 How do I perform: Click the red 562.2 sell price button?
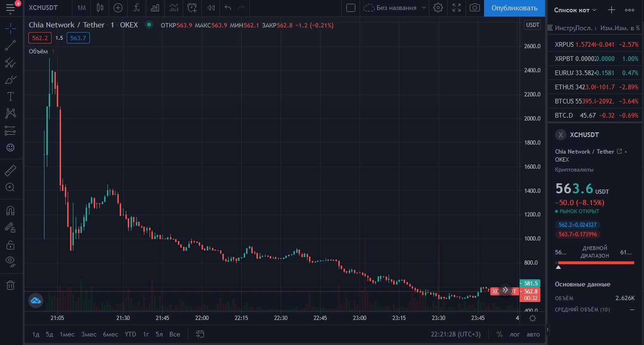pyautogui.click(x=40, y=38)
